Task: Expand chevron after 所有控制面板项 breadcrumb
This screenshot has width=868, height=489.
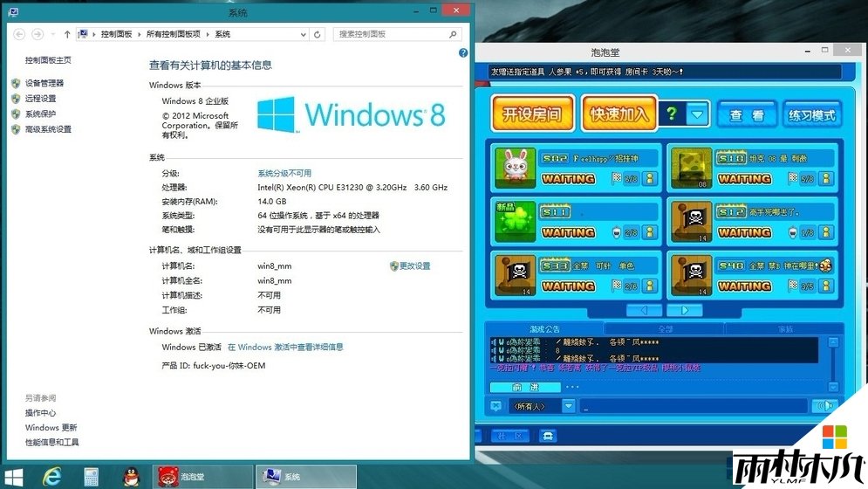Action: (x=208, y=34)
